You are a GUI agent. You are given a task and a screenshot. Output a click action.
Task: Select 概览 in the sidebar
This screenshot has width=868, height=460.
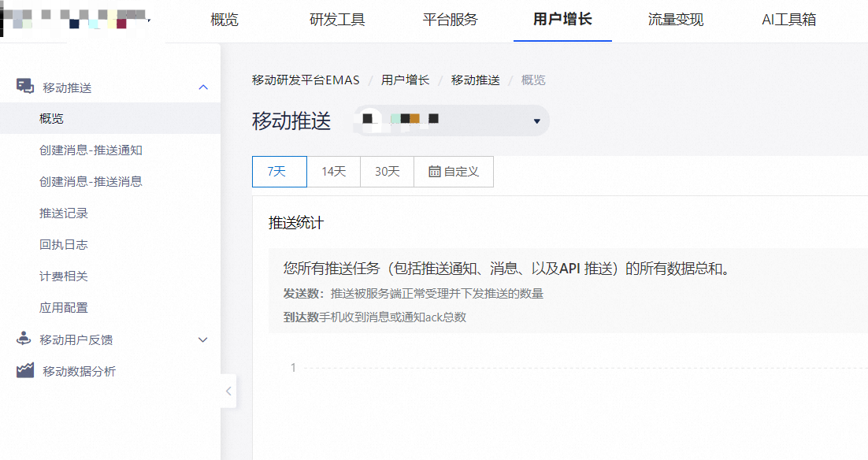pyautogui.click(x=110, y=118)
